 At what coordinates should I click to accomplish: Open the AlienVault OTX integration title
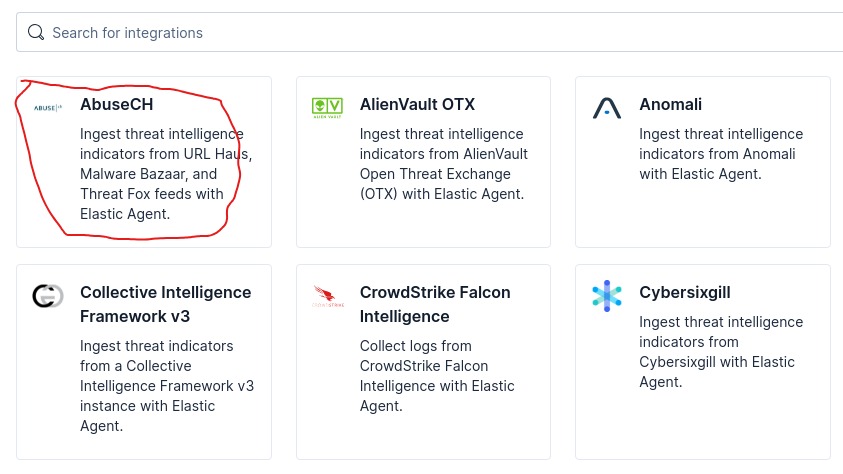tap(417, 104)
